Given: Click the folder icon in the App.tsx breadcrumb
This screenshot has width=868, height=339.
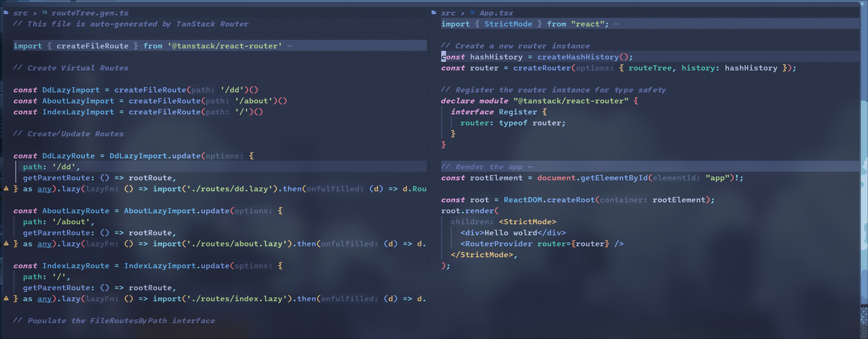Looking at the screenshot, I should click(434, 13).
